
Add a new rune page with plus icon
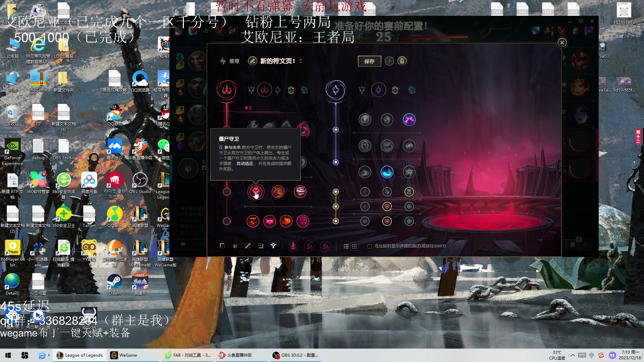coord(389,61)
